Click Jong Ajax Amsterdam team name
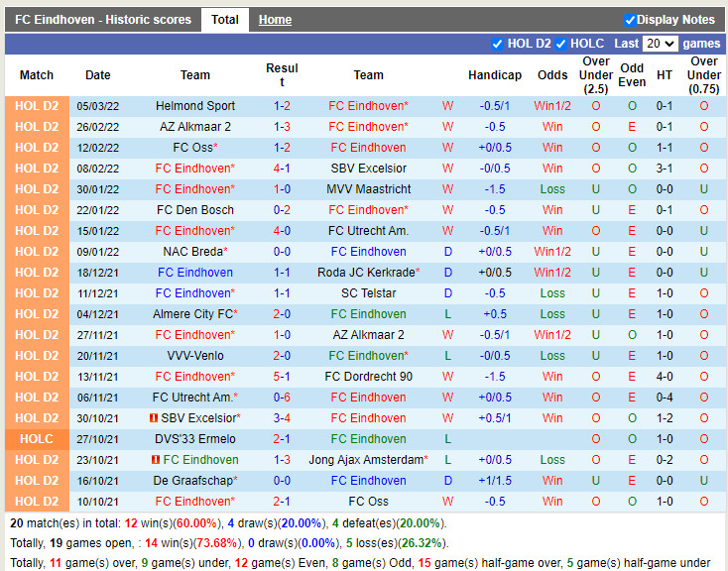Viewport: 728px width, 571px height. coord(368,460)
